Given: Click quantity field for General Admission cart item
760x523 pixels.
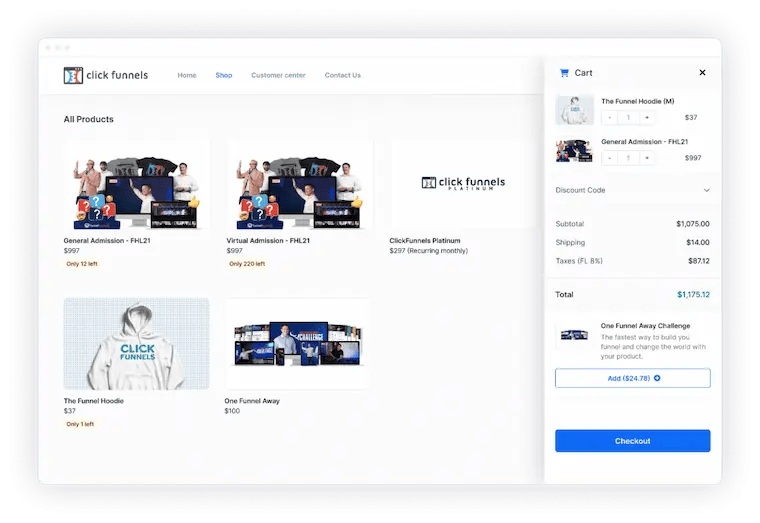Looking at the screenshot, I should point(628,158).
